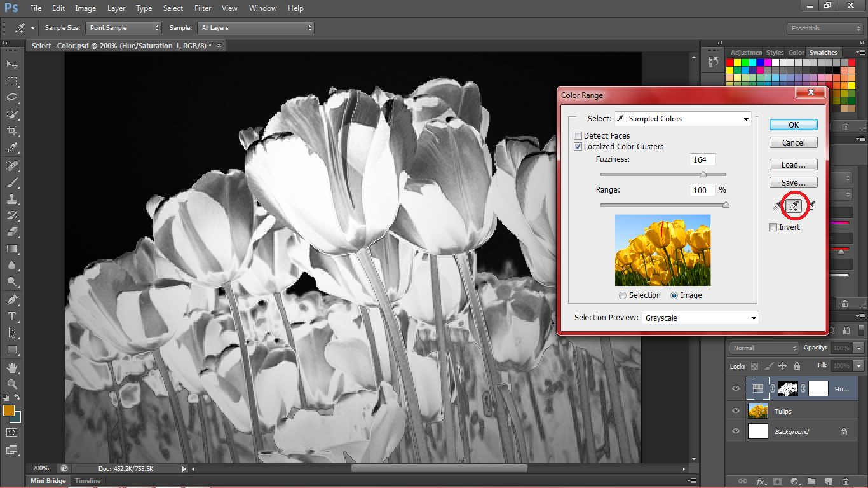Click OK in Color Range dialog

point(794,125)
